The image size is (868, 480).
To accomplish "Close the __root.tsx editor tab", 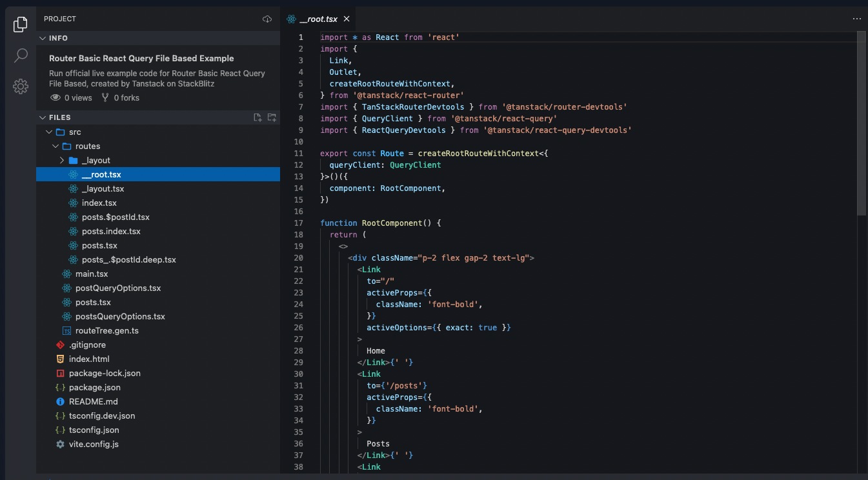I will [347, 19].
